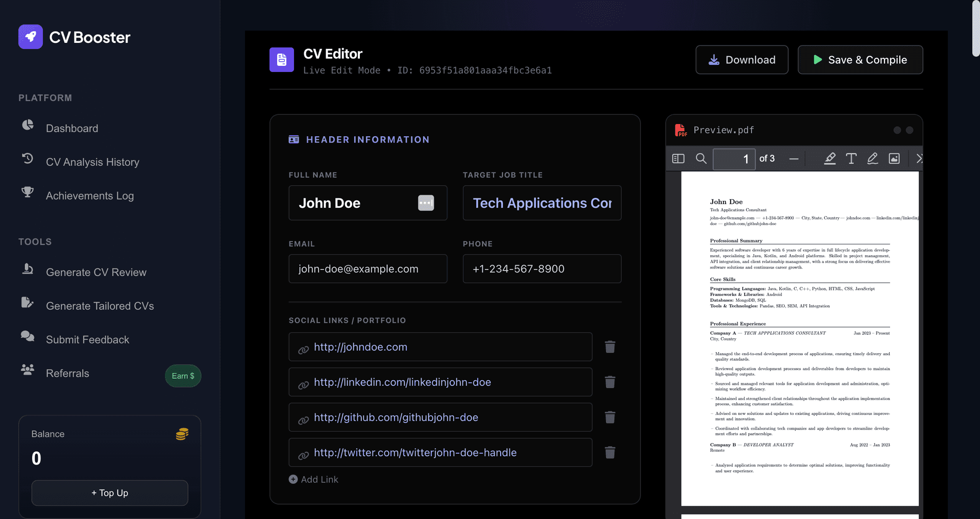
Task: Click the page number input field
Action: coord(733,159)
